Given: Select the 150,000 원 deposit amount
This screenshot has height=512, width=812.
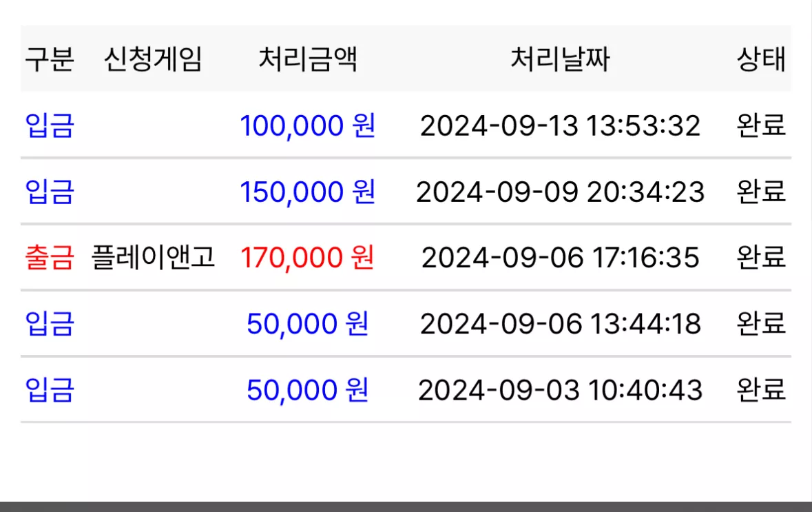Looking at the screenshot, I should point(308,192).
